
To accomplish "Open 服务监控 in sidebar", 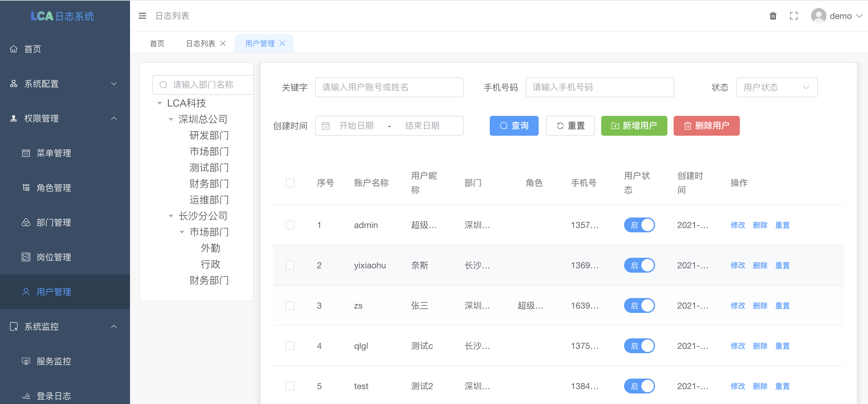I will pyautogui.click(x=54, y=361).
